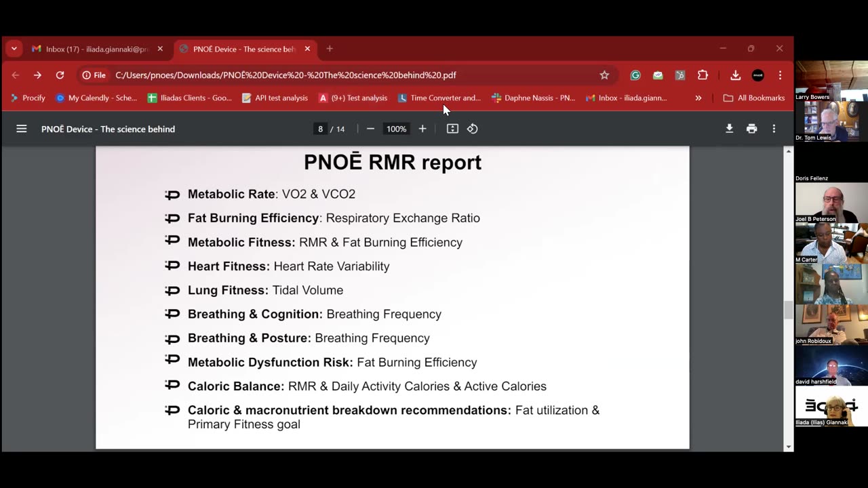Image resolution: width=868 pixels, height=488 pixels.
Task: Open API test analysis bookmark
Action: [x=275, y=98]
